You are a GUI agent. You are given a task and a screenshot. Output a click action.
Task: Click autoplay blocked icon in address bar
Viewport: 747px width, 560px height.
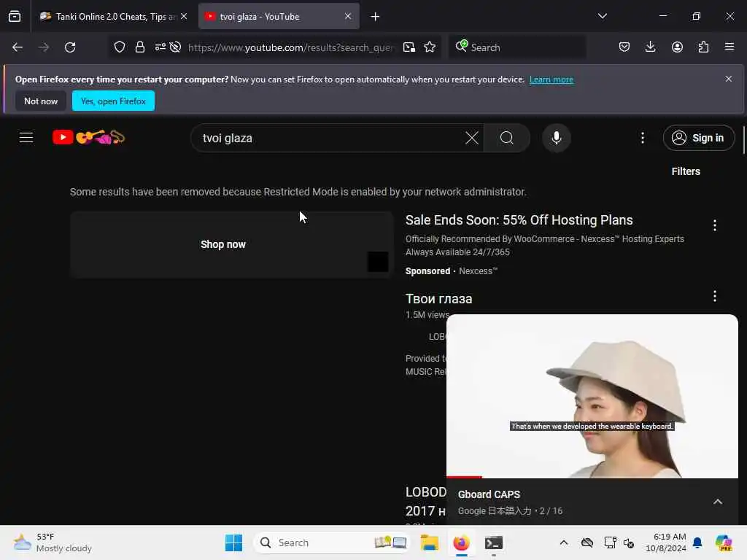175,47
